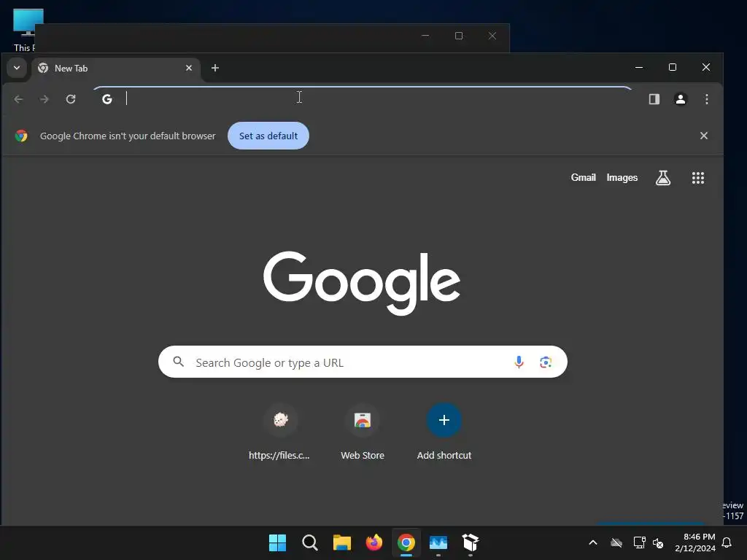Open the Google apps grid
The width and height of the screenshot is (747, 560).
pos(698,178)
